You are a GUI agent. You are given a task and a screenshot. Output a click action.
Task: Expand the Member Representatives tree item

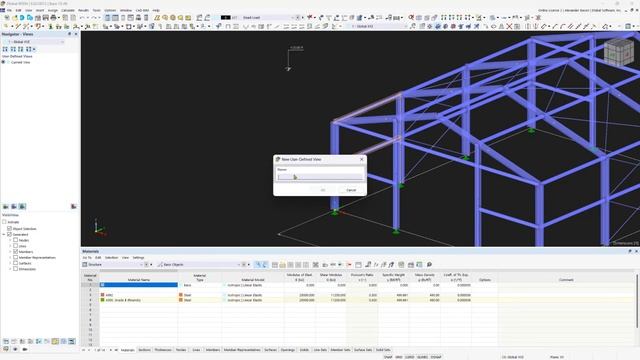click(x=10, y=258)
